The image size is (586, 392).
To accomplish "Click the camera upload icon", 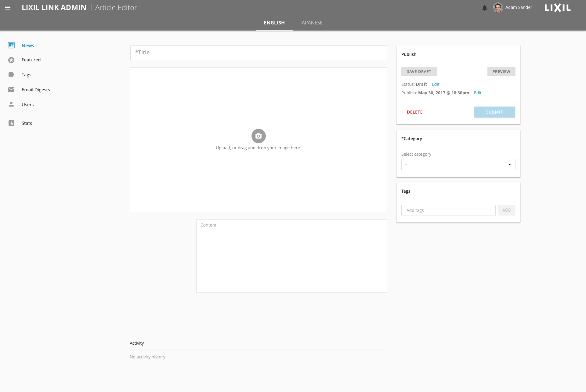I will (259, 136).
